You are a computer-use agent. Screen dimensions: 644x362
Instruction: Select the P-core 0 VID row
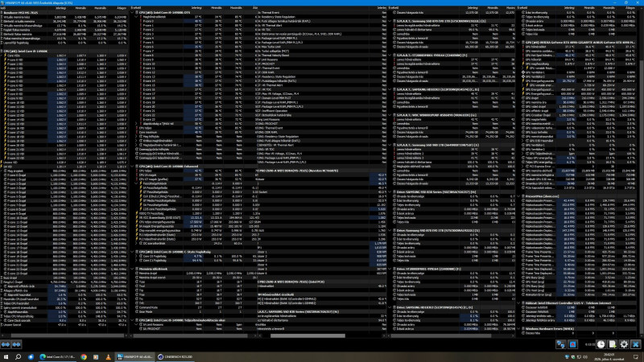(x=64, y=60)
